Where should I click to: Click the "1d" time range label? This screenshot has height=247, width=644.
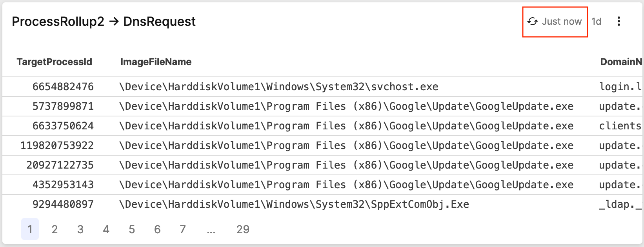(x=597, y=22)
